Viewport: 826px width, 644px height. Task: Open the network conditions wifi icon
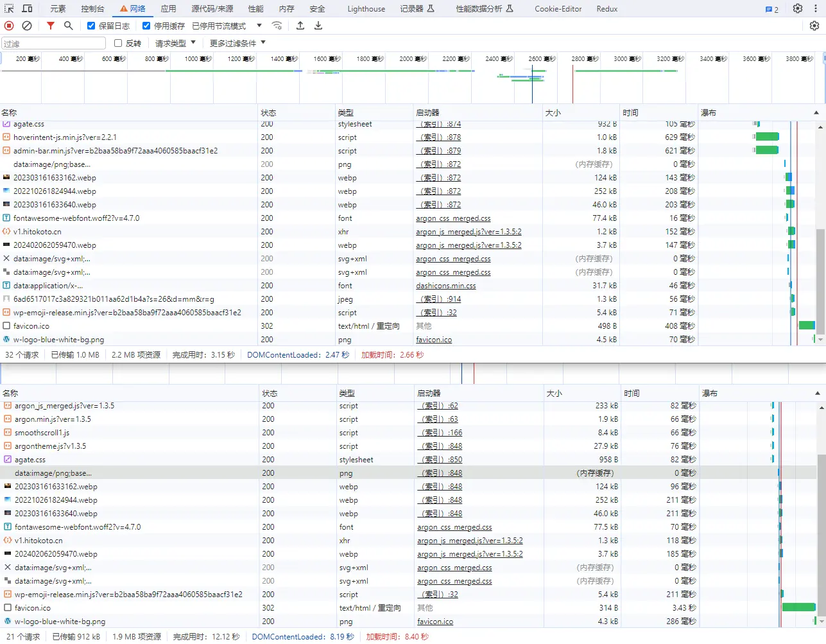click(277, 26)
